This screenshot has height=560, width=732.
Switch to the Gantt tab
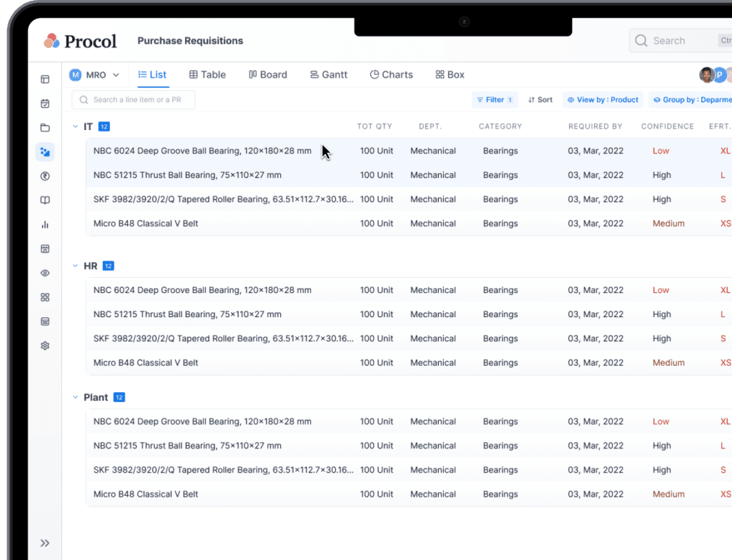(x=328, y=75)
